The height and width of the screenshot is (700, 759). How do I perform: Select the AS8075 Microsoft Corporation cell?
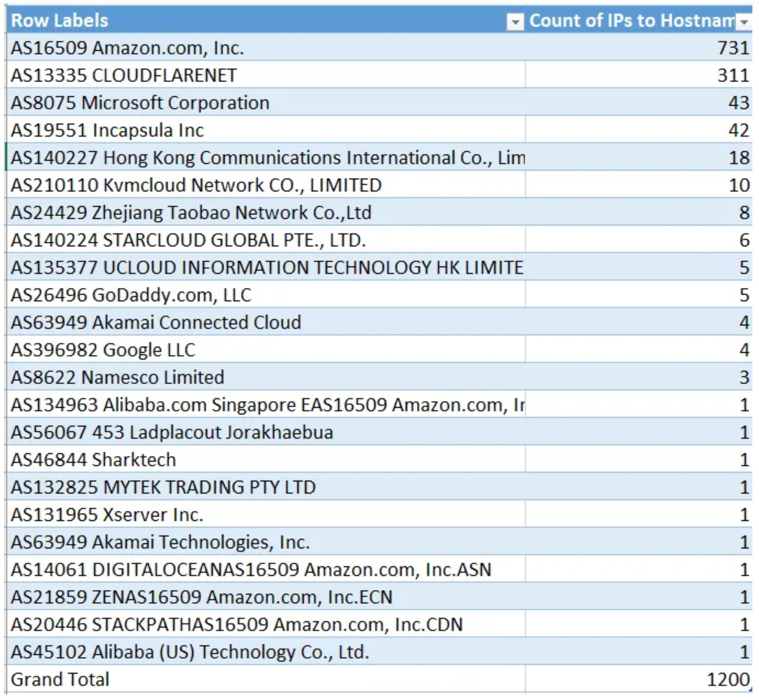point(140,103)
